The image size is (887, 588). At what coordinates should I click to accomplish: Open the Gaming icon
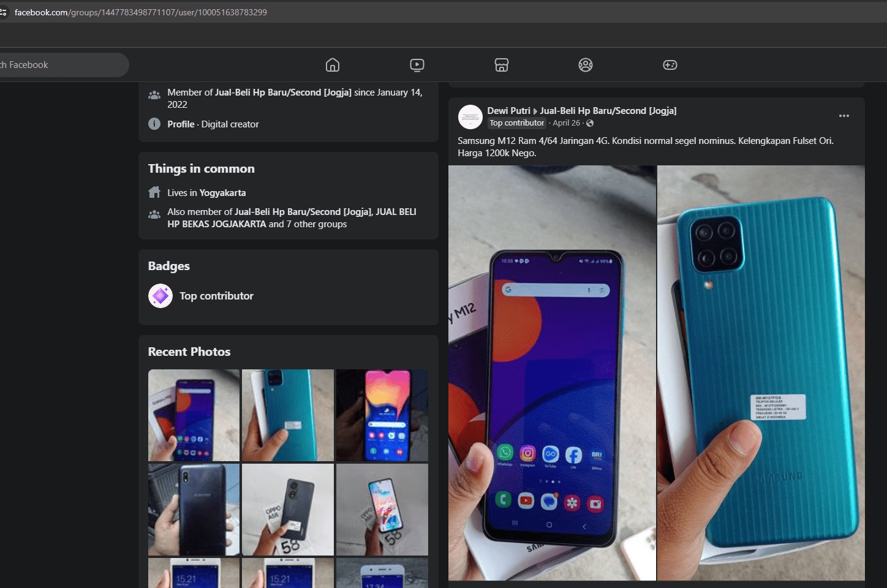670,65
